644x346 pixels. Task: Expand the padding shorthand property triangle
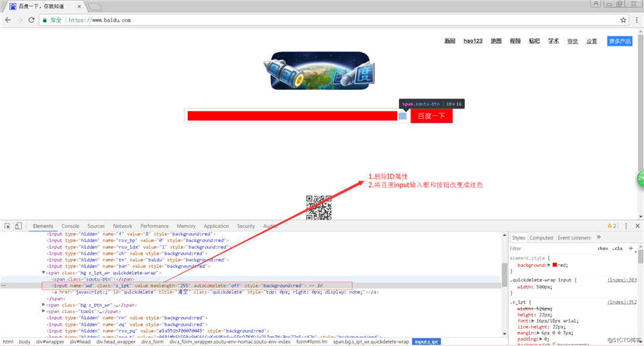pyautogui.click(x=542, y=339)
